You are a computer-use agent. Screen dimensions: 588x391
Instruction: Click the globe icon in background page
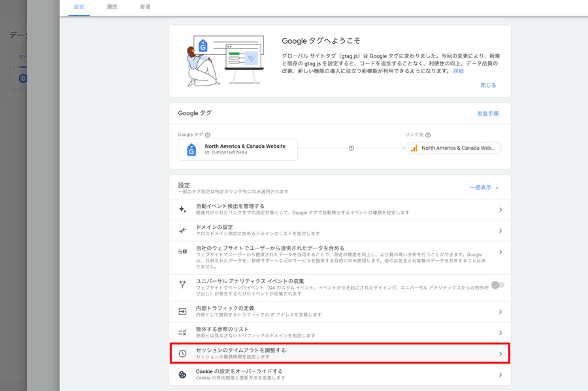coord(23,78)
